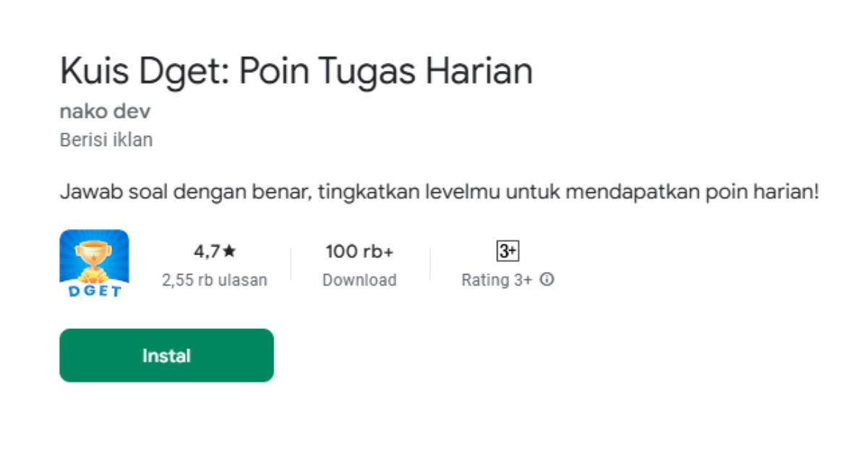Tap the gold trophy in the app logo
The height and width of the screenshot is (454, 868).
[x=94, y=257]
